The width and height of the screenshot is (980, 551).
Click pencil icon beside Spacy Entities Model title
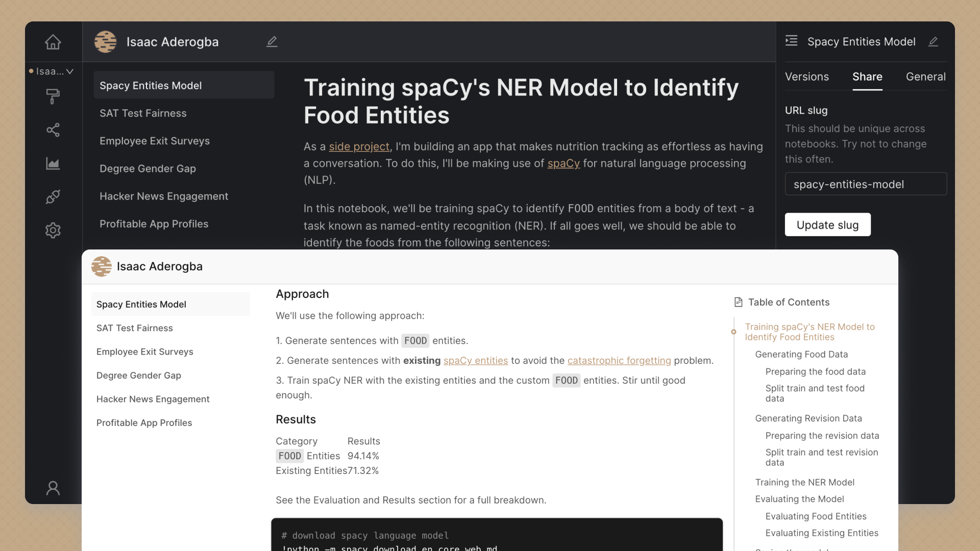click(933, 42)
